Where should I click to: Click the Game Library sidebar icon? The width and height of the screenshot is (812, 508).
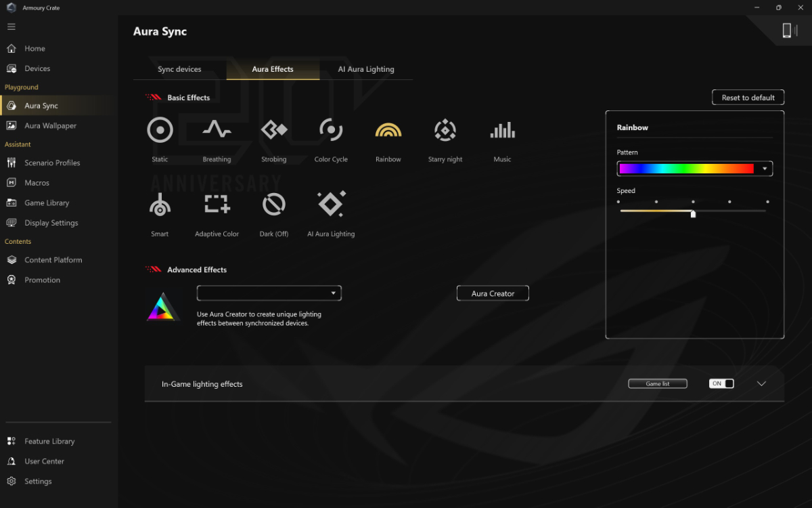click(12, 203)
